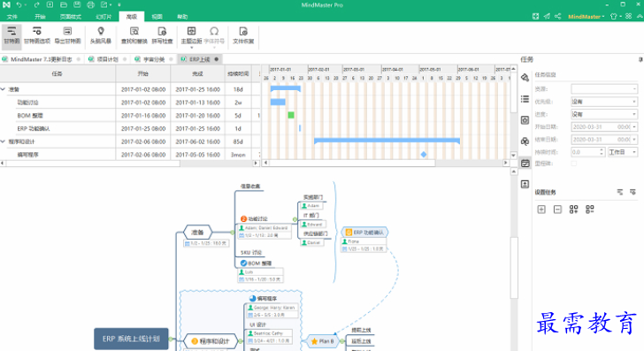Open the outline list panel in sidebar
Image resolution: width=644 pixels, height=351 pixels.
(x=525, y=99)
